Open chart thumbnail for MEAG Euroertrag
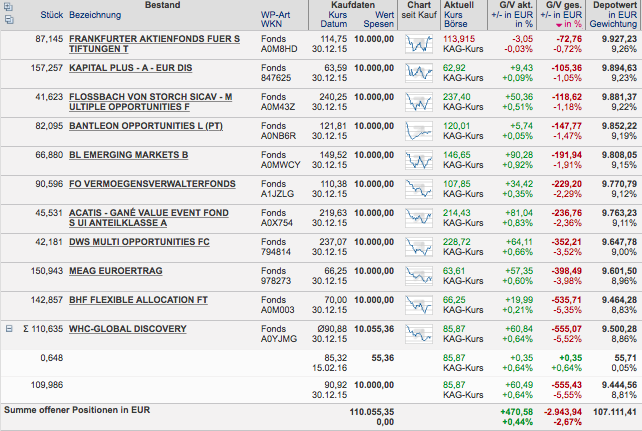642x431 pixels. (419, 276)
